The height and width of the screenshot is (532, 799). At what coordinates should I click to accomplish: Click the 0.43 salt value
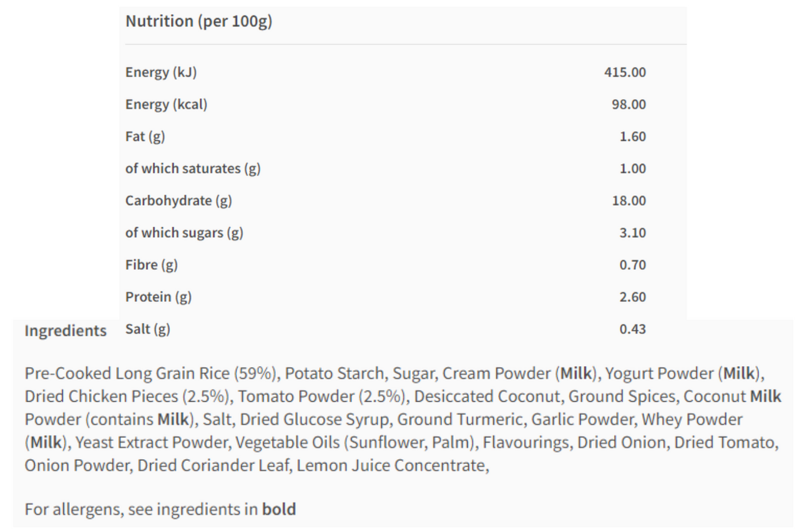pyautogui.click(x=632, y=329)
